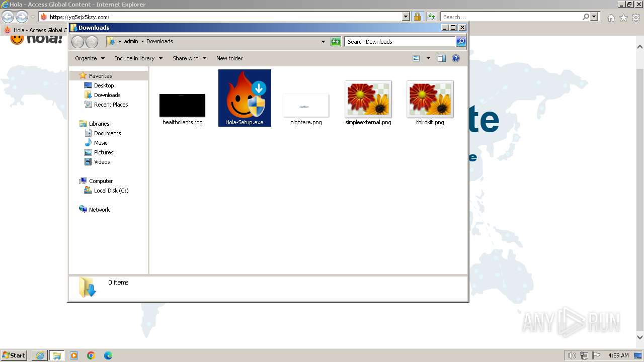Click Windows Start button
This screenshot has width=644, height=362.
point(14,355)
